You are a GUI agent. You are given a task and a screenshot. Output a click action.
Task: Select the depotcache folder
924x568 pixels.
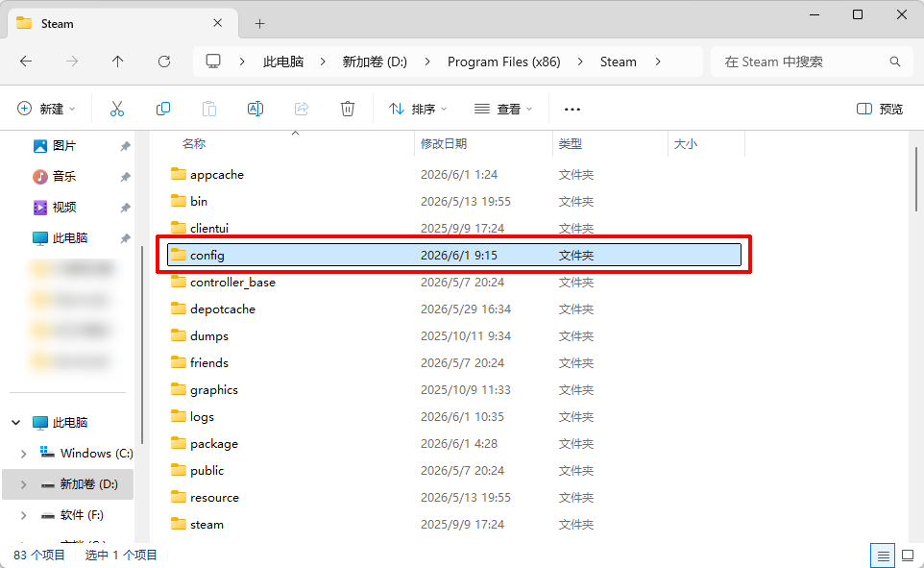point(453,309)
